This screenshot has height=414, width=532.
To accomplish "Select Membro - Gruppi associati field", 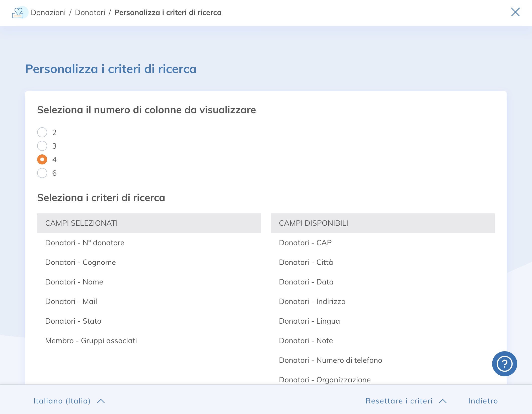I will point(91,341).
